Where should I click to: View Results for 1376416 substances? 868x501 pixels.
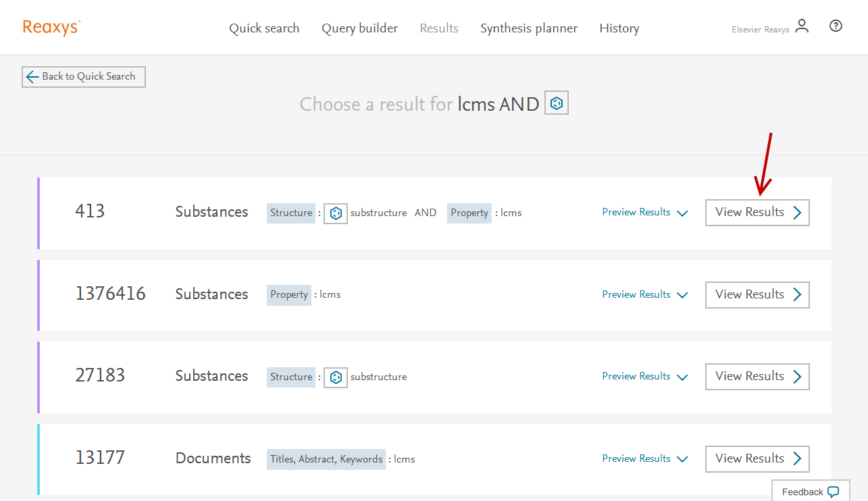pyautogui.click(x=757, y=295)
